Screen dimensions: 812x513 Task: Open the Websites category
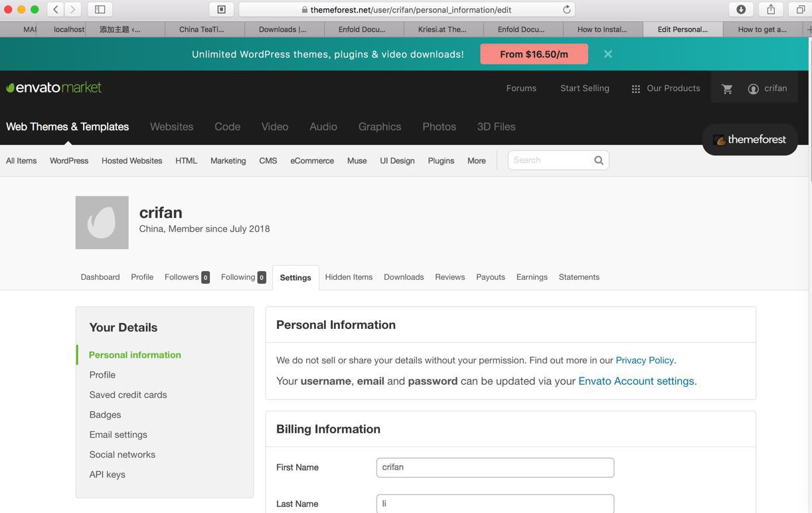[x=171, y=126]
